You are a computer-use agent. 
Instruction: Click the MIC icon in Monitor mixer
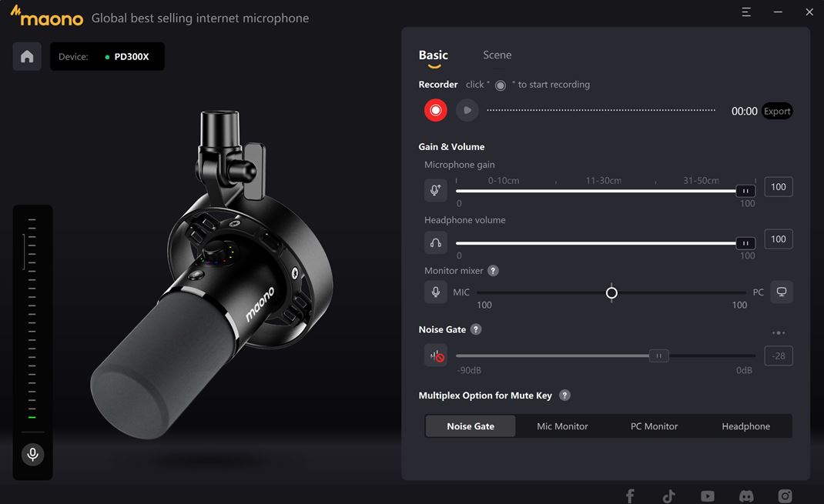(x=436, y=292)
